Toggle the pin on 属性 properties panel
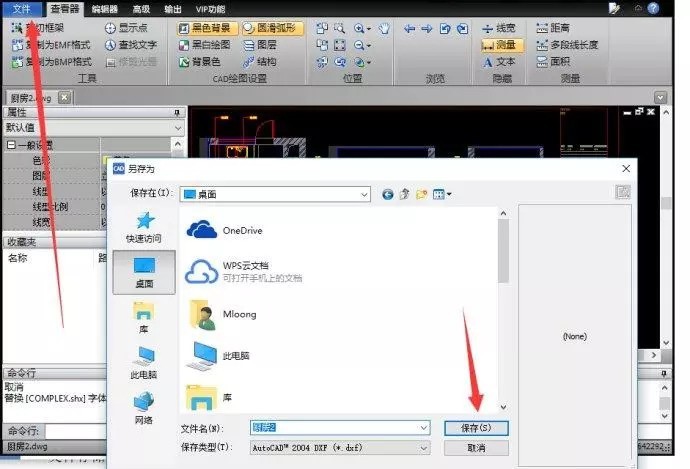Image resolution: width=690 pixels, height=469 pixels. click(x=177, y=113)
